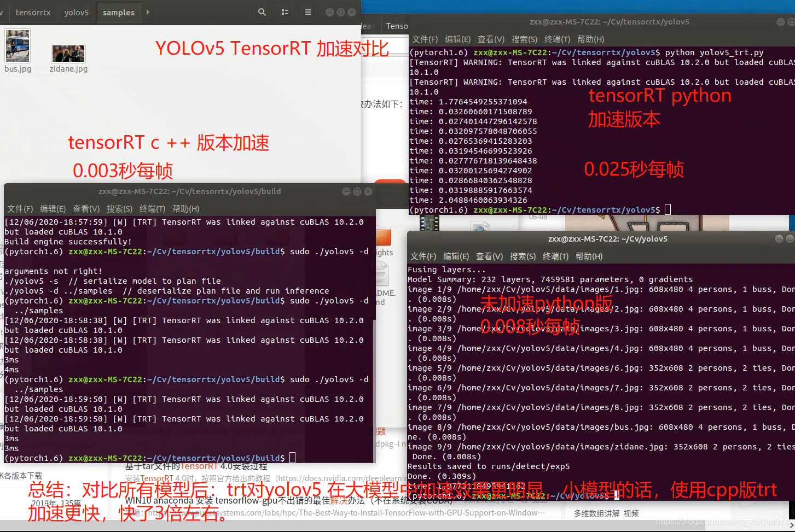Click 'Results saved to runs/detect/exp5' line
Screen dimensions: 795x532
click(489, 466)
